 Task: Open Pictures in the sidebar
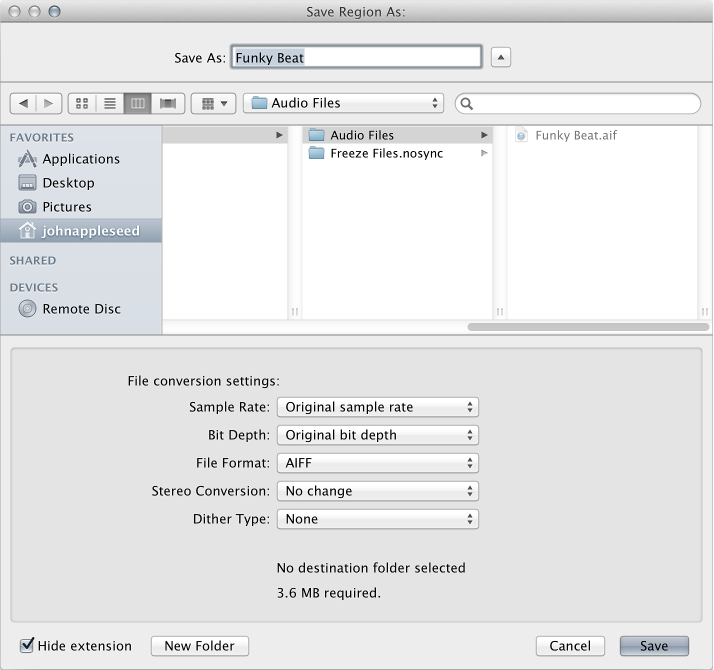pos(81,207)
